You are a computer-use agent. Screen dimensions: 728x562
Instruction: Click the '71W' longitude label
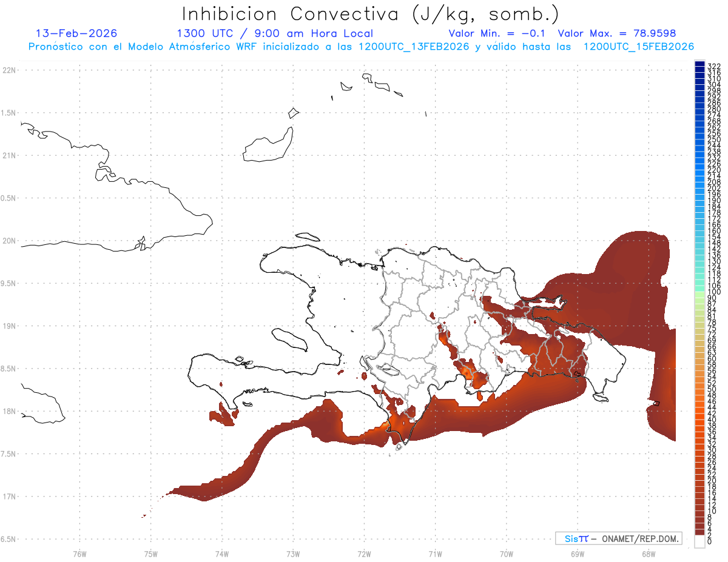[435, 554]
